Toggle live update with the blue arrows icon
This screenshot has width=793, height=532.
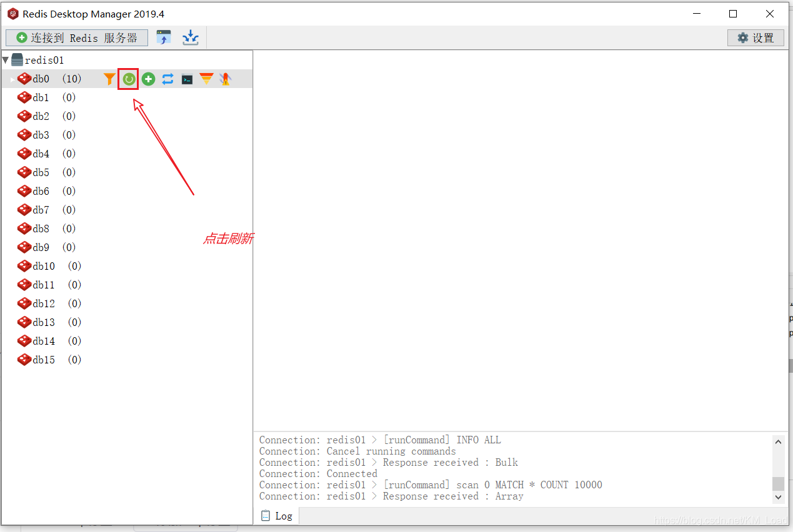coord(167,79)
